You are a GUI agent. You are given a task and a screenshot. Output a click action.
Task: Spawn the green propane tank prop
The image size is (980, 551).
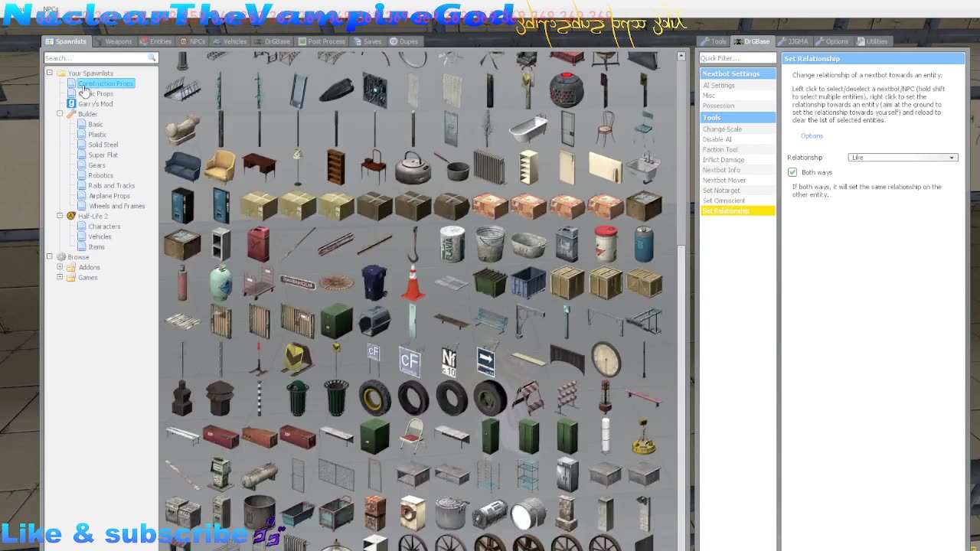(x=220, y=282)
